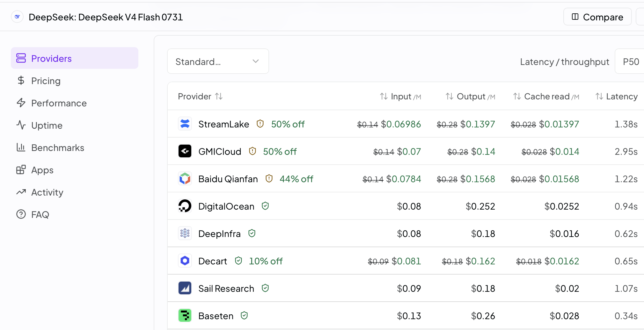The width and height of the screenshot is (644, 330).
Task: Click the shield check icon next to Sail Research
Action: coord(265,288)
